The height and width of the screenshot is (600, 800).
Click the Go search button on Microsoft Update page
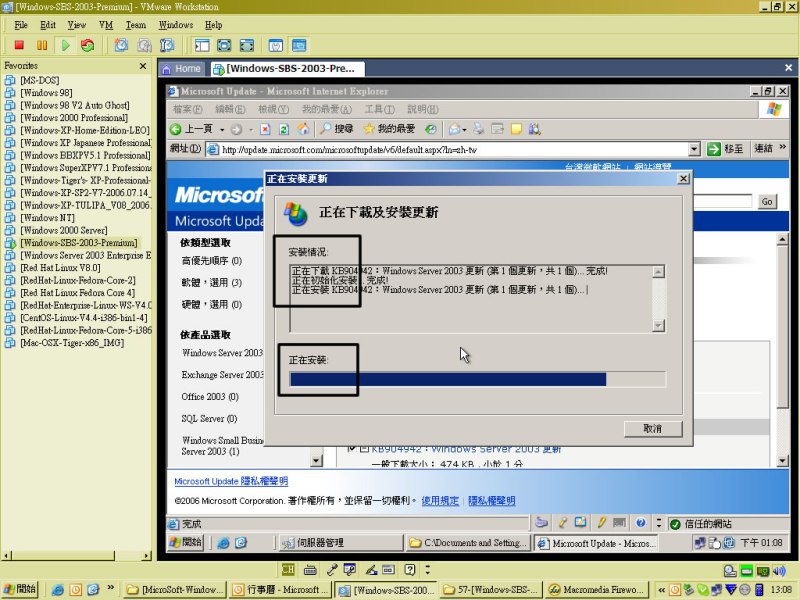[x=767, y=202]
